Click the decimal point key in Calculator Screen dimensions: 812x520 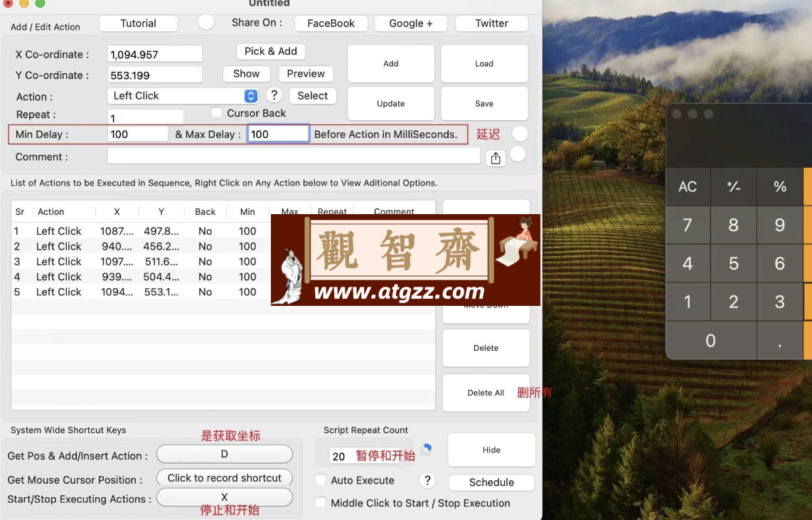tap(780, 340)
